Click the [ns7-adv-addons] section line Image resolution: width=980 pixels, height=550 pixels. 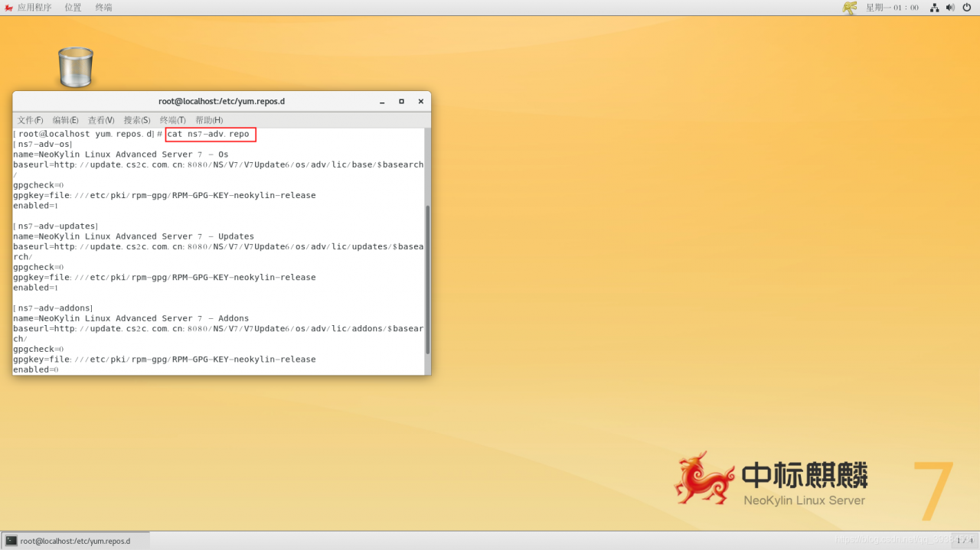click(54, 308)
